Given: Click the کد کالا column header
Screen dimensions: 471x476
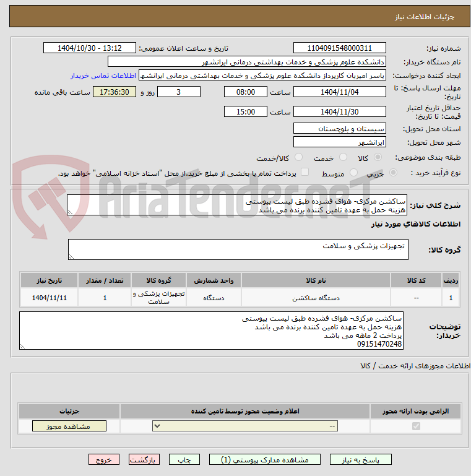Looking at the screenshot, I should pos(416,280).
